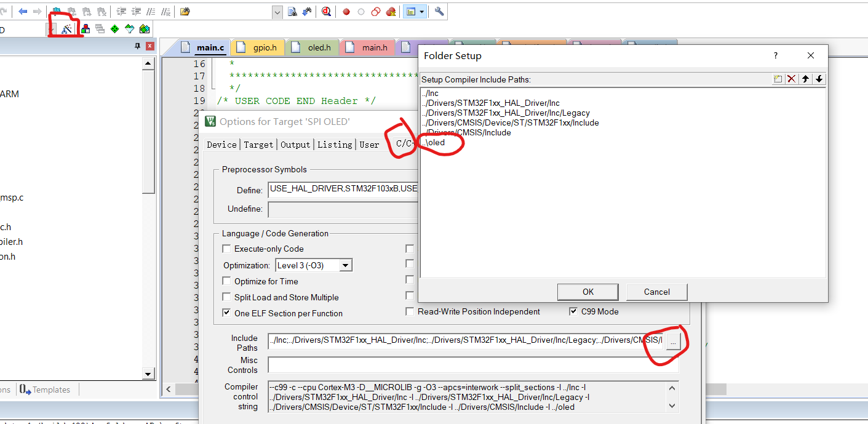Open the oled.h editor tab
The height and width of the screenshot is (424, 868).
pyautogui.click(x=313, y=47)
